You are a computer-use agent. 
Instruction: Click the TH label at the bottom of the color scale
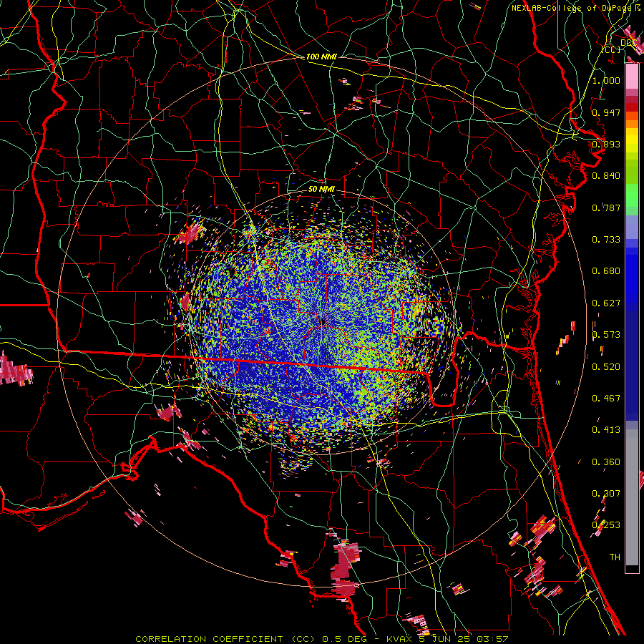click(x=615, y=557)
